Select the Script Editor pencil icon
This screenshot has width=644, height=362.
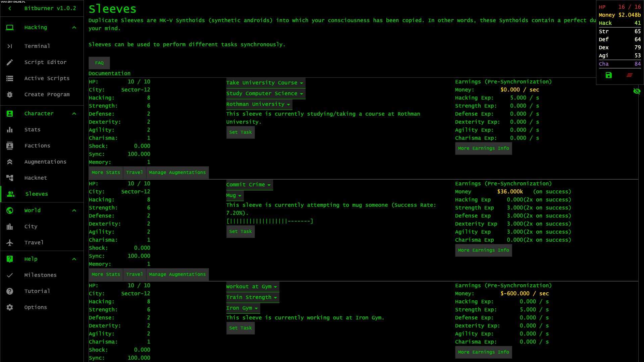[10, 62]
